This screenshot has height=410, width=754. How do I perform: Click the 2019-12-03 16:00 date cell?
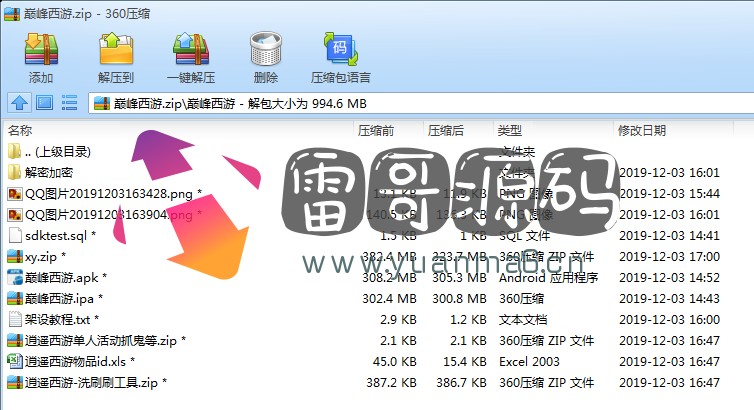click(x=669, y=320)
